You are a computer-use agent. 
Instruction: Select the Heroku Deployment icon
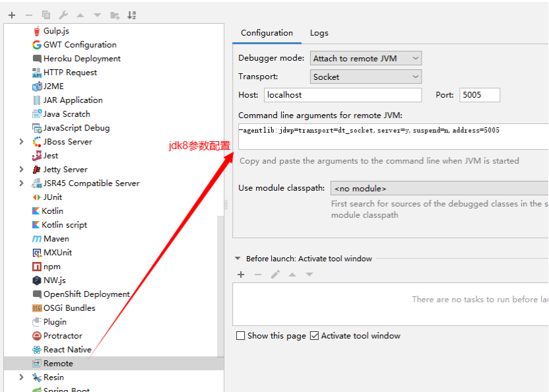[x=37, y=59]
